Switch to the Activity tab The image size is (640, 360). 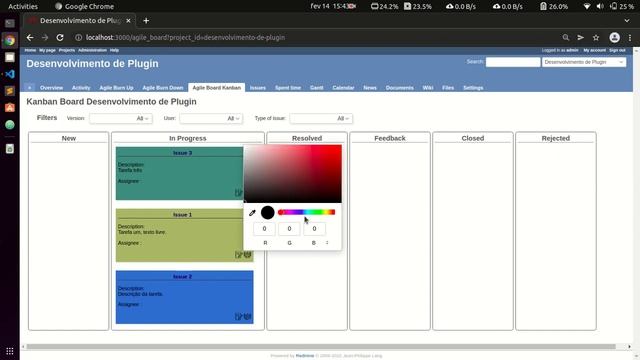[x=81, y=88]
